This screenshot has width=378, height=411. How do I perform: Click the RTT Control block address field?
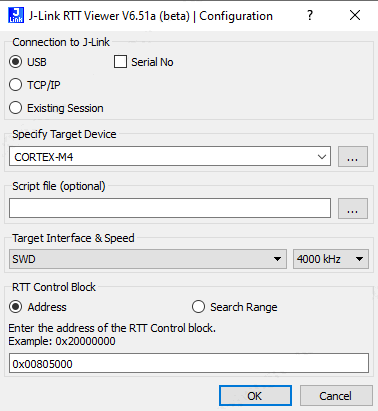(x=189, y=363)
